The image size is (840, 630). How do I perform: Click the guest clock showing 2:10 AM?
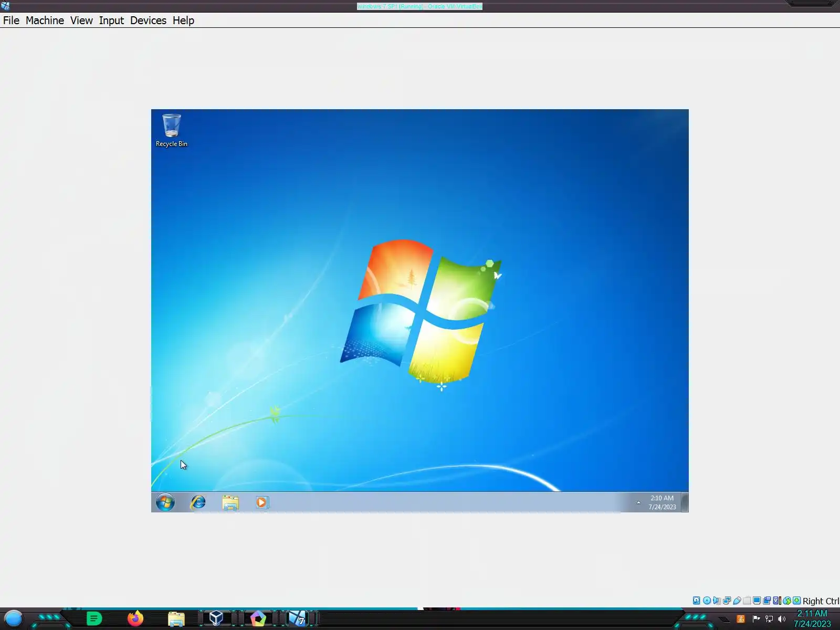[662, 502]
